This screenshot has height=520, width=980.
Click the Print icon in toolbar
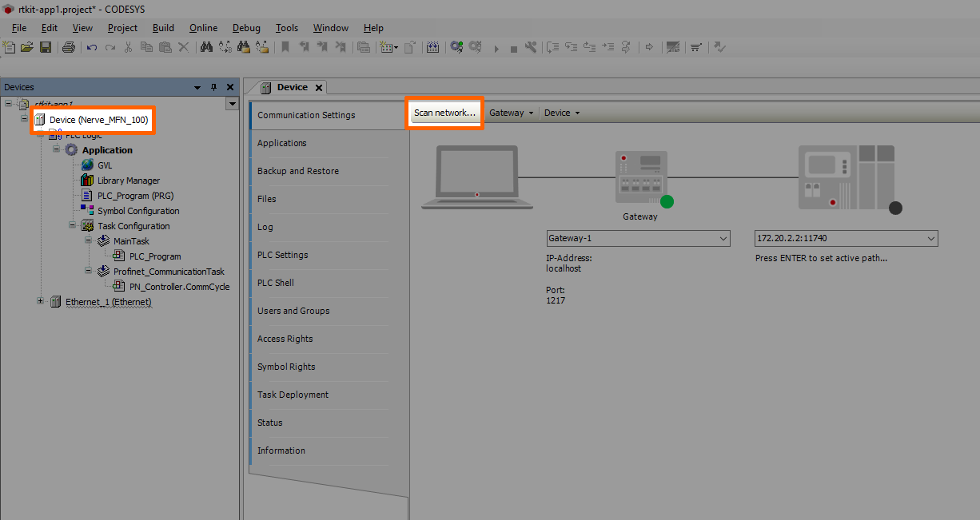pos(69,47)
